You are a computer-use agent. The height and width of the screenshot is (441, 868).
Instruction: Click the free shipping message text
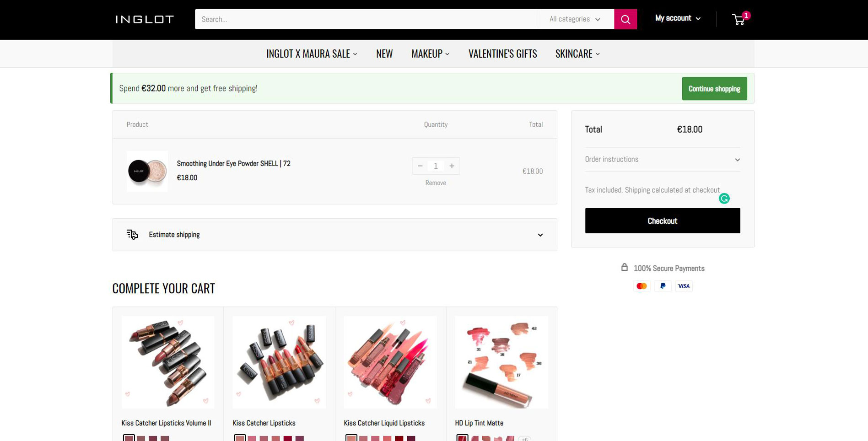click(188, 88)
